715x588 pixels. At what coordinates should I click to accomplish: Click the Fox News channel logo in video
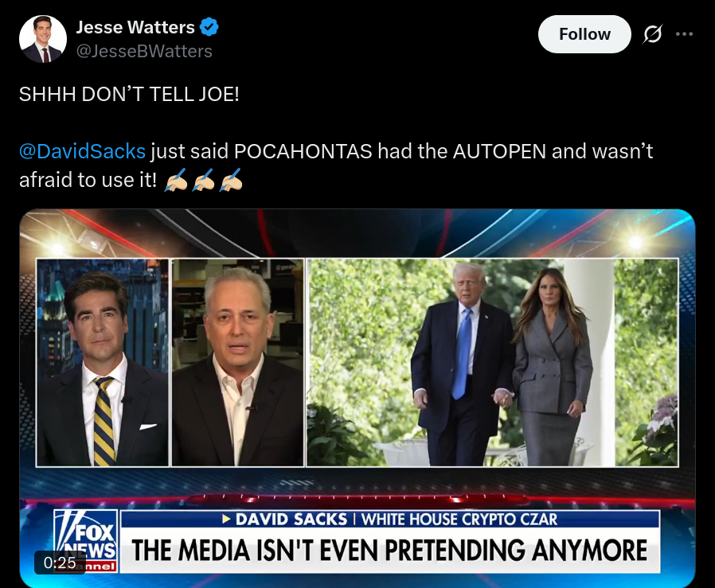pyautogui.click(x=86, y=541)
